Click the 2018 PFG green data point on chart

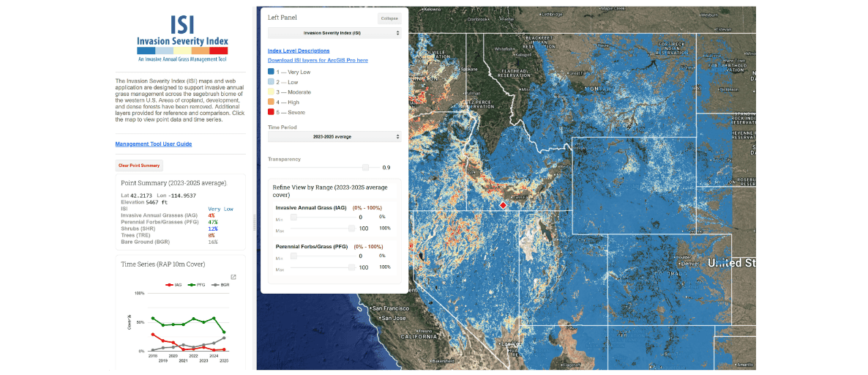(x=153, y=319)
